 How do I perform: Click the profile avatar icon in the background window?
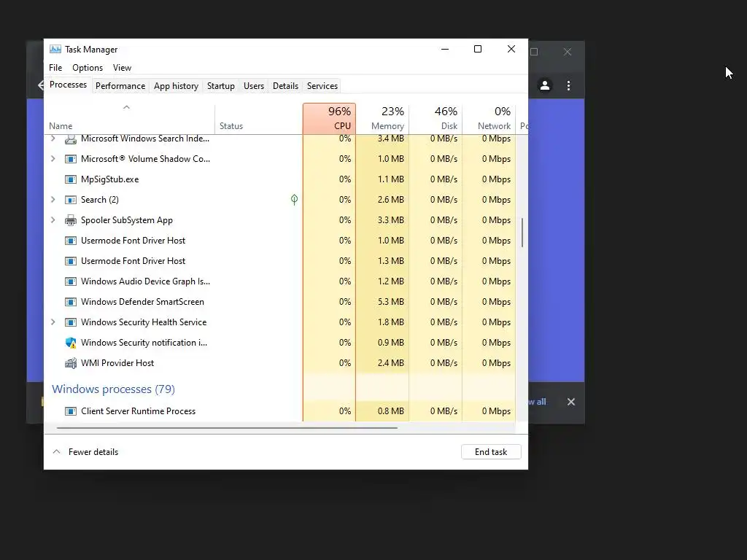click(x=545, y=86)
